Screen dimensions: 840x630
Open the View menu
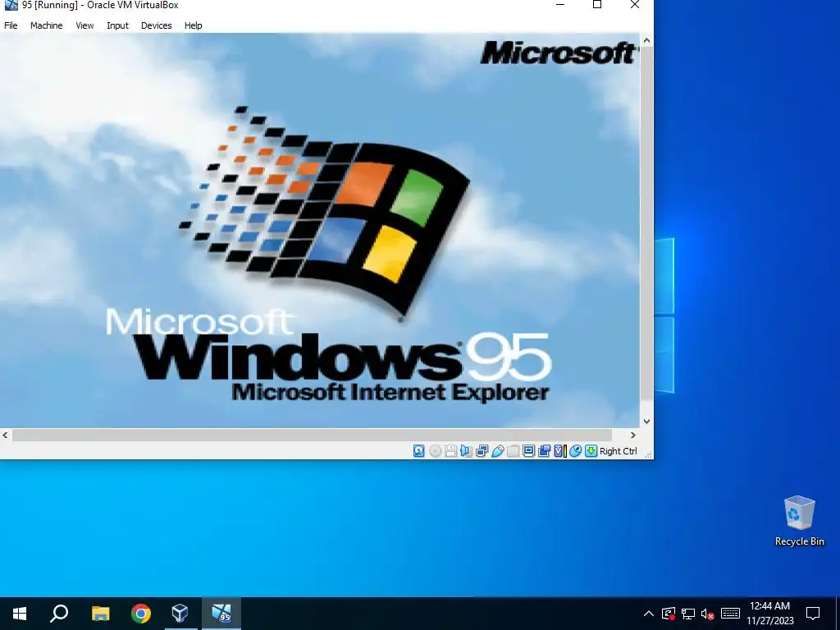[x=84, y=25]
